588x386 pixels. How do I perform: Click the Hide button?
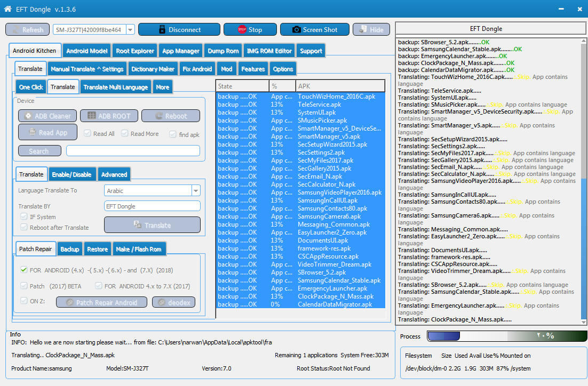[371, 30]
